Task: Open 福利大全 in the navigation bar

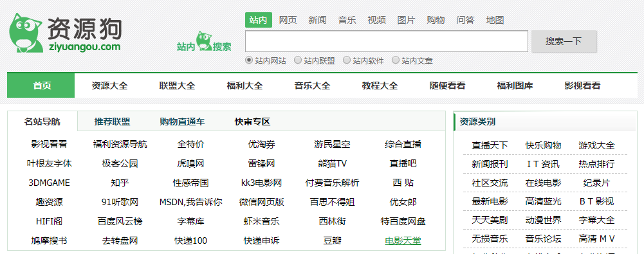Action: pyautogui.click(x=244, y=86)
